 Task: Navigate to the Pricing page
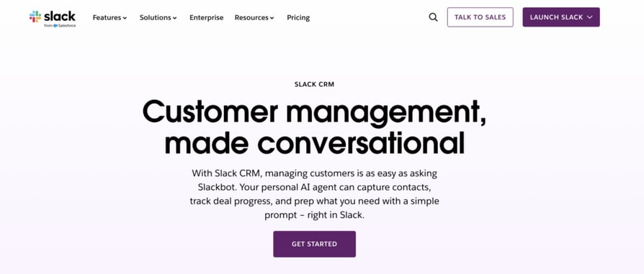[298, 18]
